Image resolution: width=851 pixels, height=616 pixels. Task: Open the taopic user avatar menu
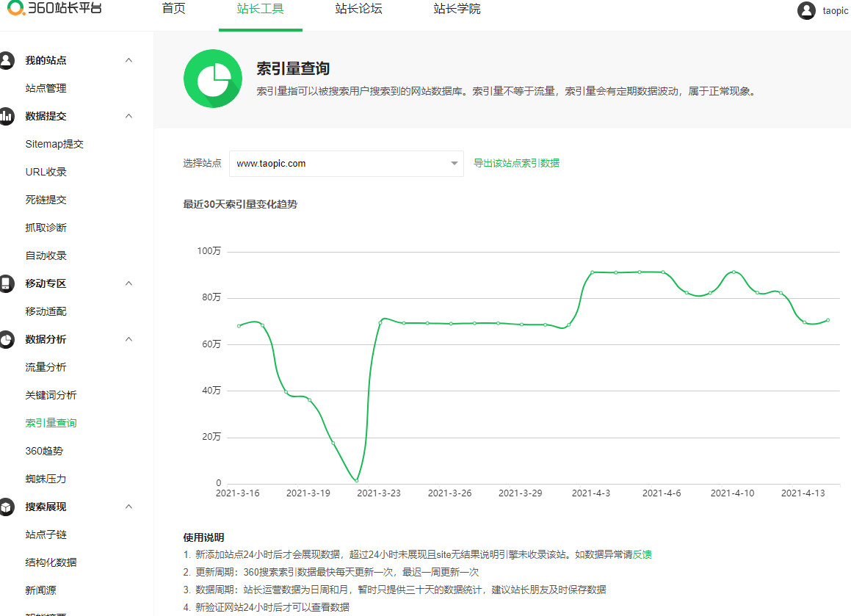click(805, 10)
